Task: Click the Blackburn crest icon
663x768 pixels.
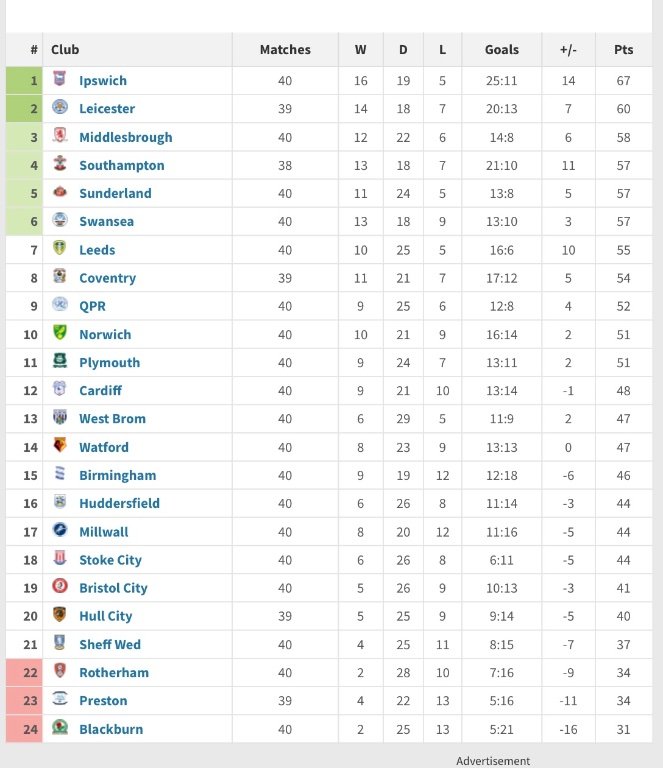Action: click(x=60, y=727)
